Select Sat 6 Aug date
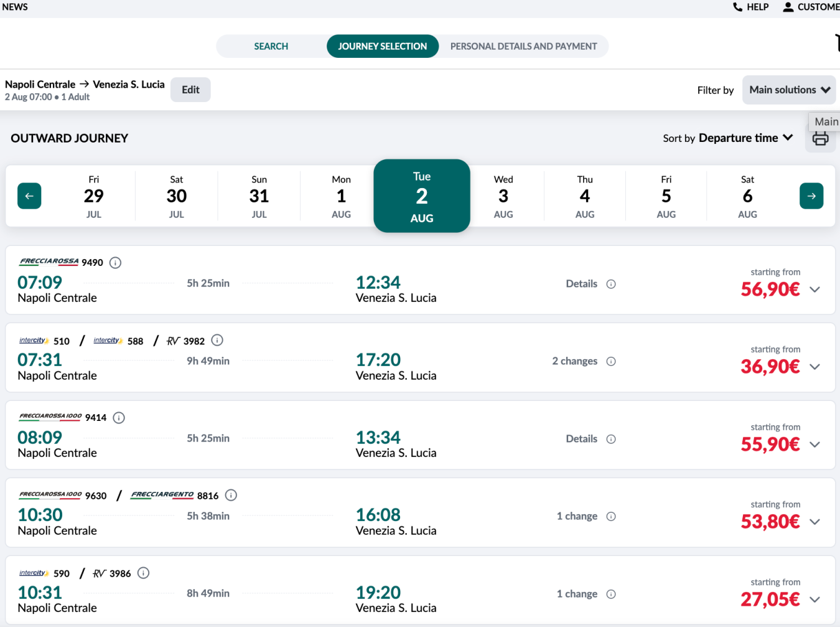840x627 pixels. tap(748, 196)
